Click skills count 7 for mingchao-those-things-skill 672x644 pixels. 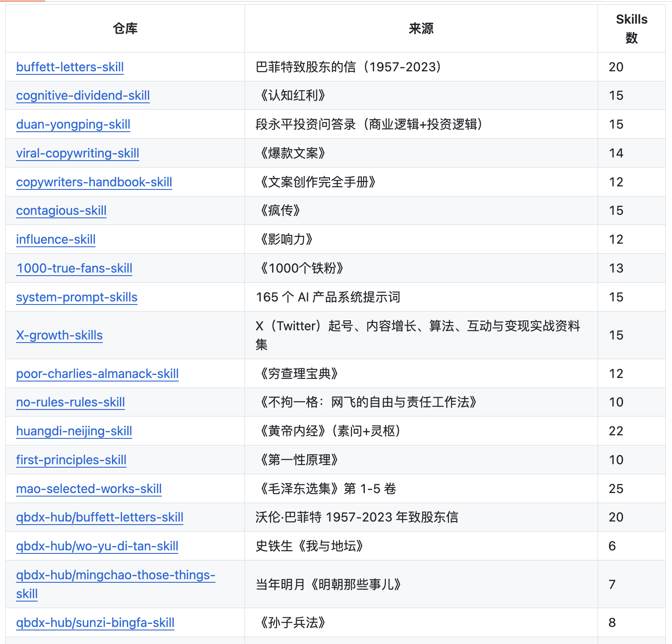612,584
